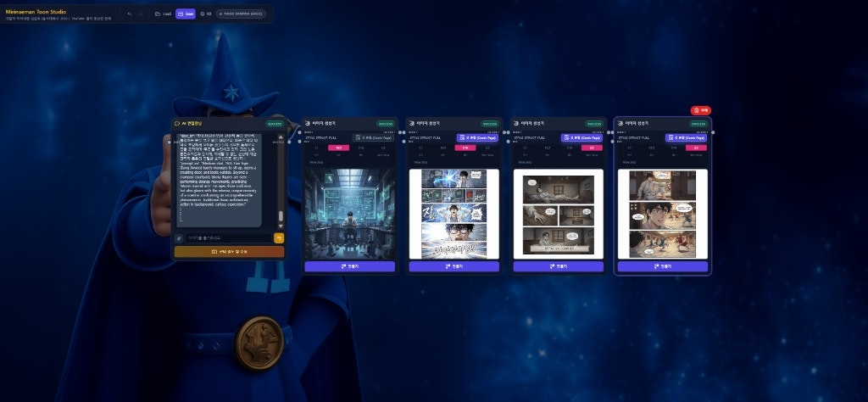The image size is (868, 402).
Task: Toggle Comic Page mode on the blue action comic card
Action: (x=477, y=137)
